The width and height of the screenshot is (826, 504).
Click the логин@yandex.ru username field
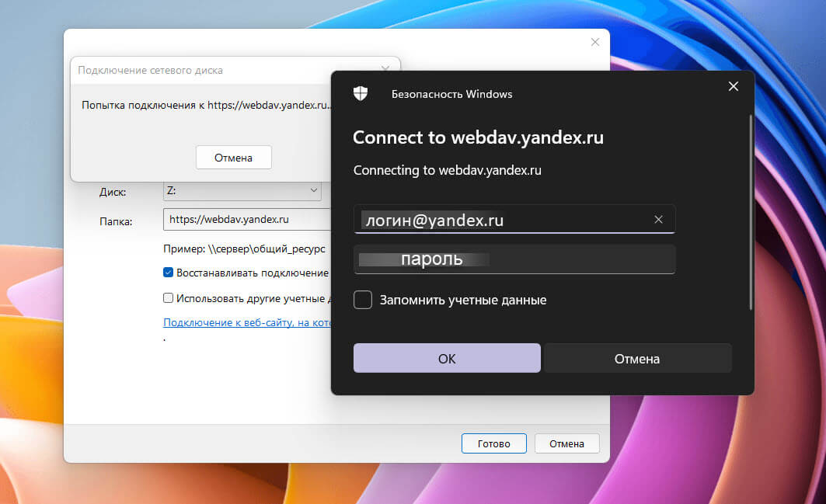pyautogui.click(x=514, y=219)
